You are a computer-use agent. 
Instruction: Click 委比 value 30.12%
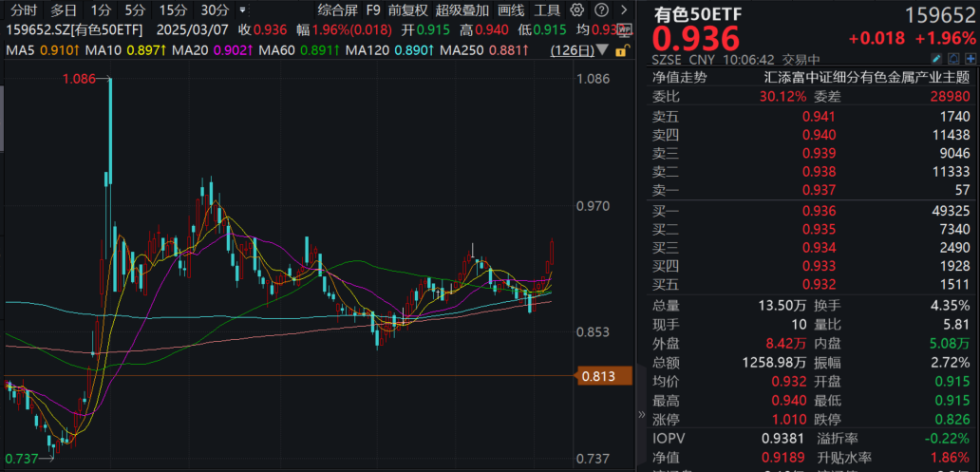click(x=783, y=96)
